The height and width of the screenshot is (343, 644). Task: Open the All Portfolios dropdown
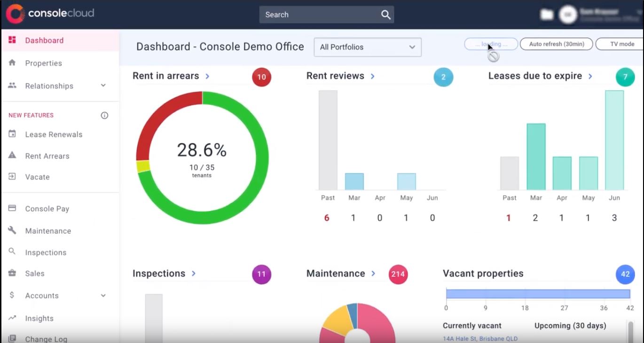[368, 47]
